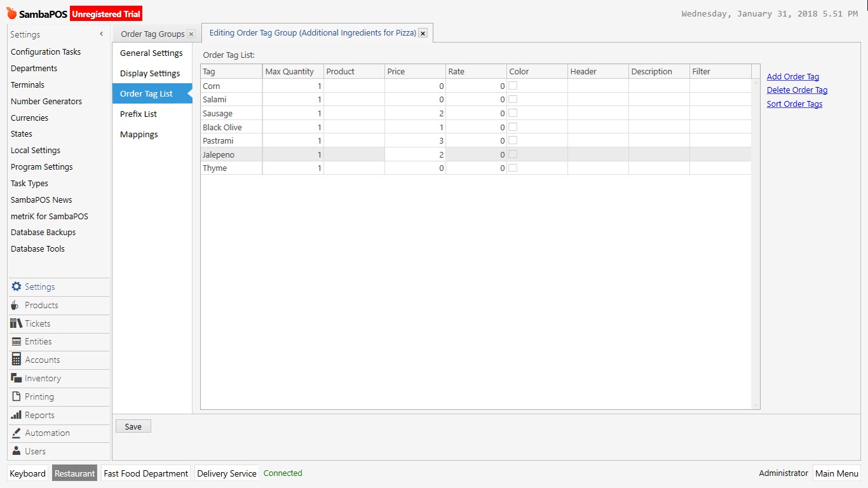Open the Products section icon
This screenshot has width=868, height=488.
tap(16, 305)
